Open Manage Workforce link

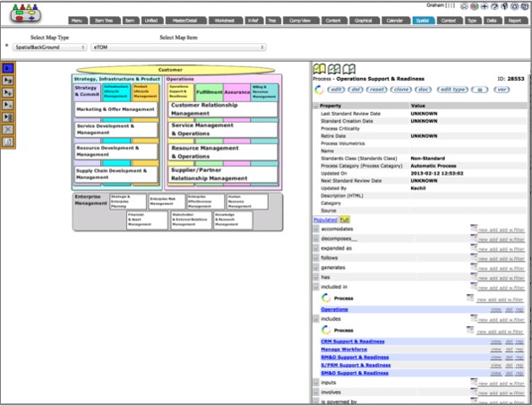coord(344,350)
